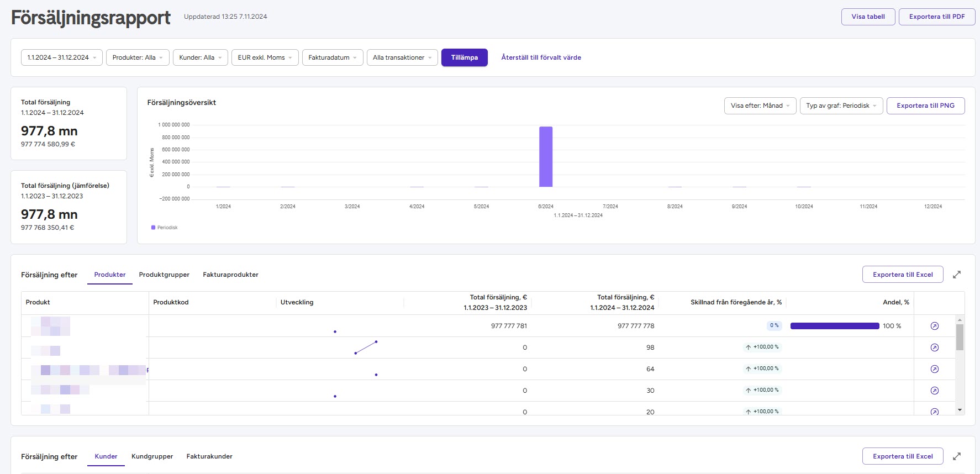Open Visa efter: Månad dropdown
Image resolution: width=980 pixels, height=474 pixels.
(760, 106)
